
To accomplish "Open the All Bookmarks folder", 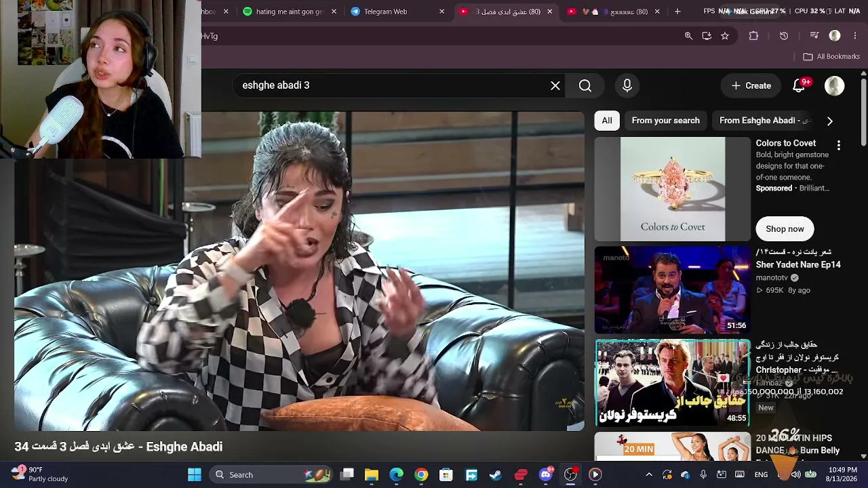I will (831, 56).
